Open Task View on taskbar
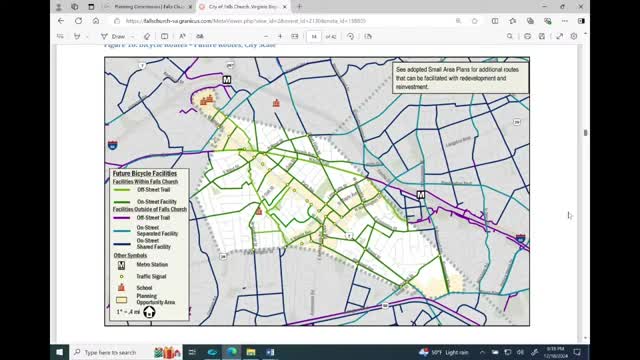The image size is (640, 360). click(x=192, y=352)
